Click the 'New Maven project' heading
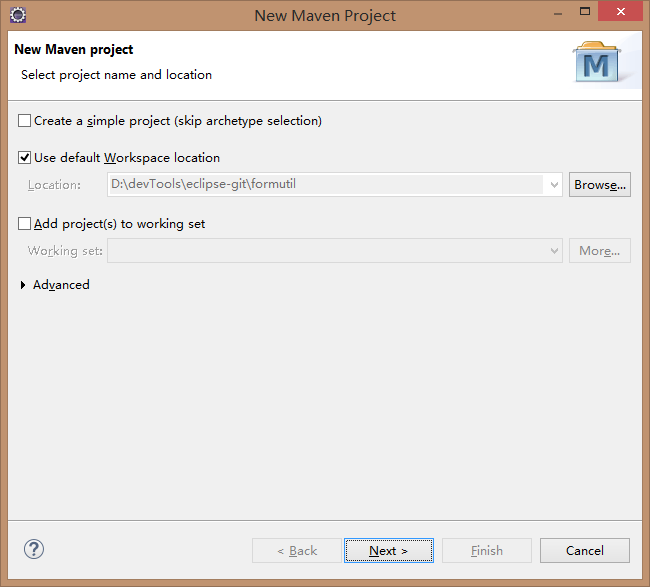 click(73, 49)
